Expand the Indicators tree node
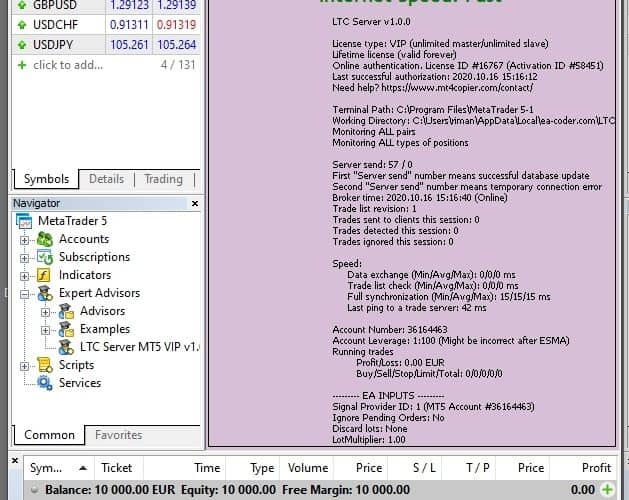Screen dimensions: 629x500 click(24, 276)
